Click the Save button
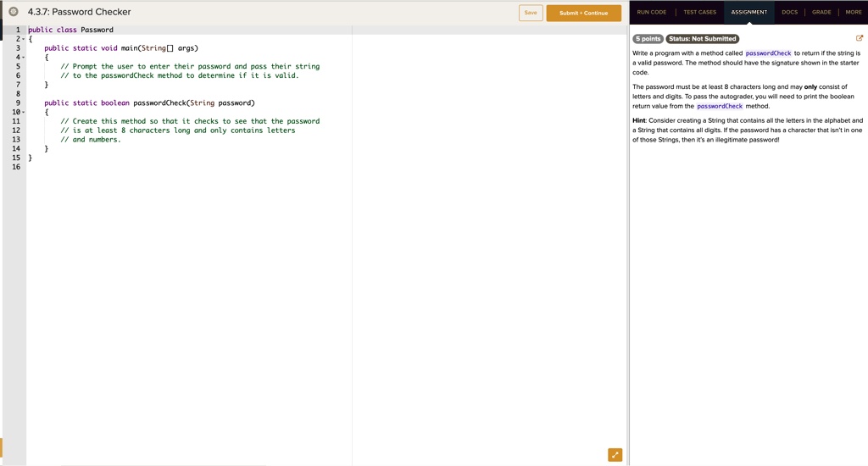The height and width of the screenshot is (466, 868). click(x=531, y=13)
